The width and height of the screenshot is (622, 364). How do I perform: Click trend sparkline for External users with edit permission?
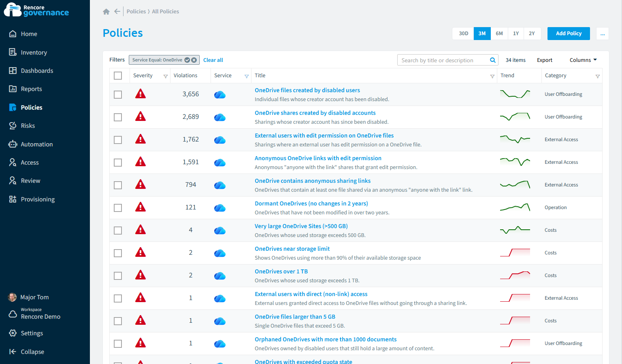pos(515,140)
